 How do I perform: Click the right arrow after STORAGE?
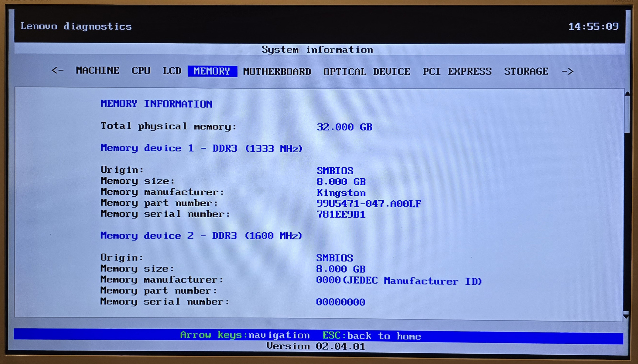pos(568,72)
